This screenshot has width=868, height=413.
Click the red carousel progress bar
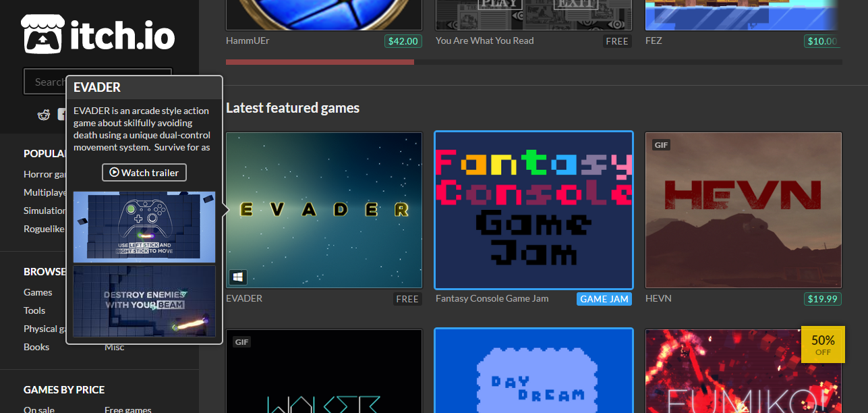[x=320, y=62]
